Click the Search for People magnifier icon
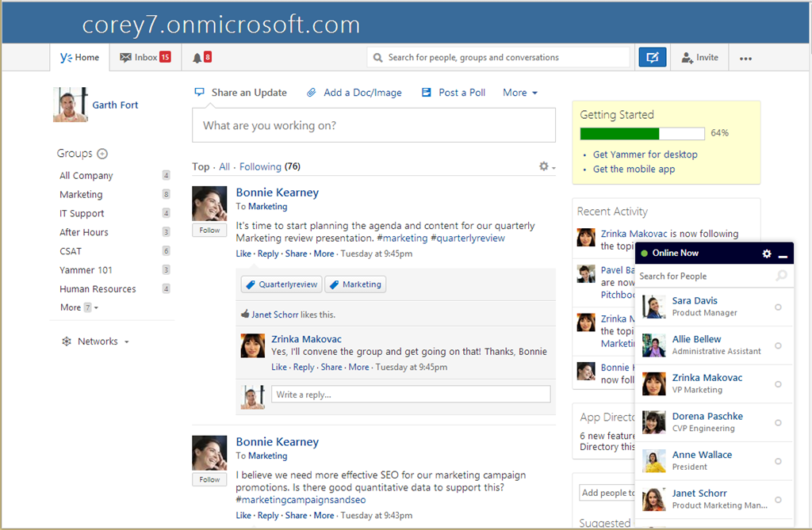 781,276
